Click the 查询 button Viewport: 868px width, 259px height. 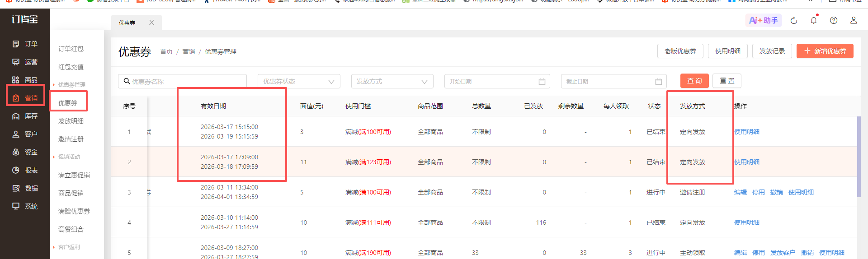pyautogui.click(x=695, y=81)
